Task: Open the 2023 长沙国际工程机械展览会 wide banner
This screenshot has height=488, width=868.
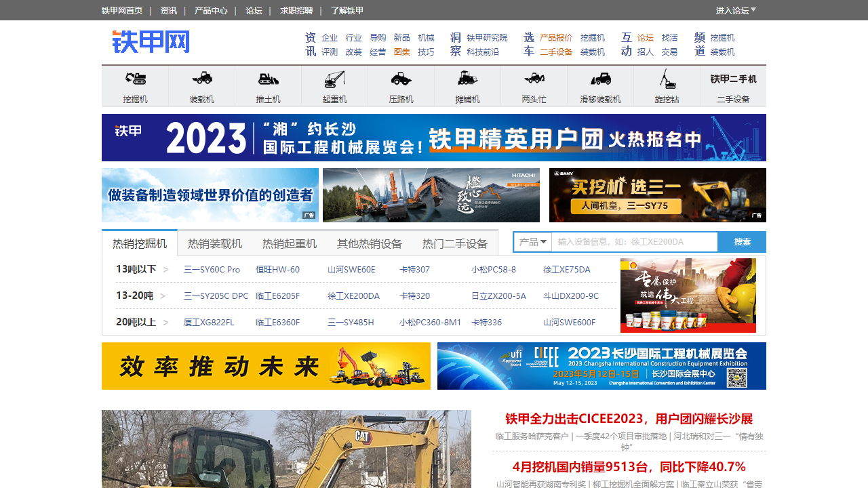Action: [434, 138]
